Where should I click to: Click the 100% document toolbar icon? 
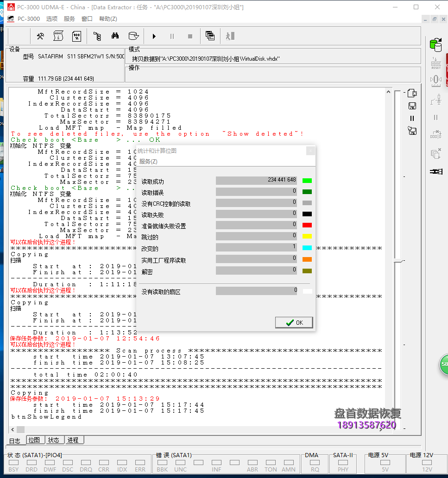coord(76,36)
